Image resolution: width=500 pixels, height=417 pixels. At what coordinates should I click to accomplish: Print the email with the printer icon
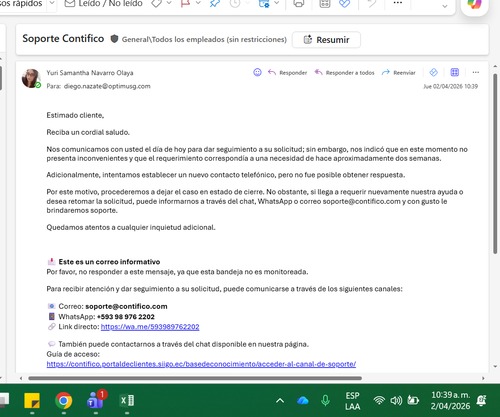pos(299,3)
